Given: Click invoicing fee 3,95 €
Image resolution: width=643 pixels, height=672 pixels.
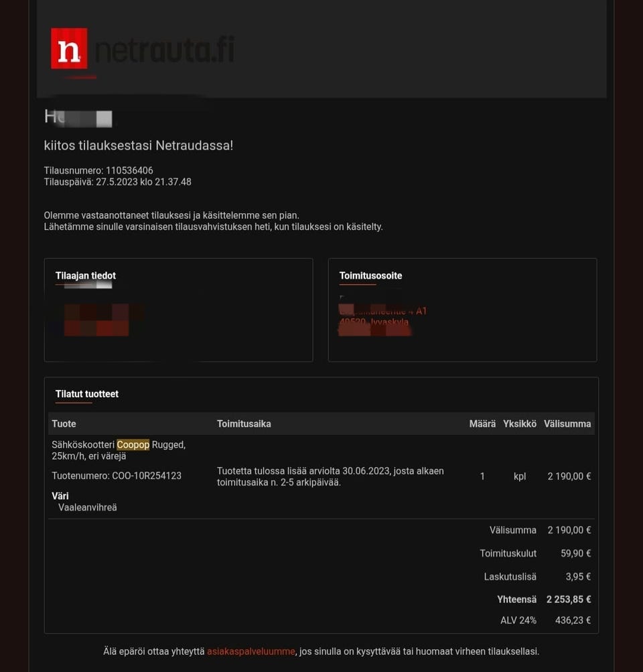Looking at the screenshot, I should click(578, 577).
